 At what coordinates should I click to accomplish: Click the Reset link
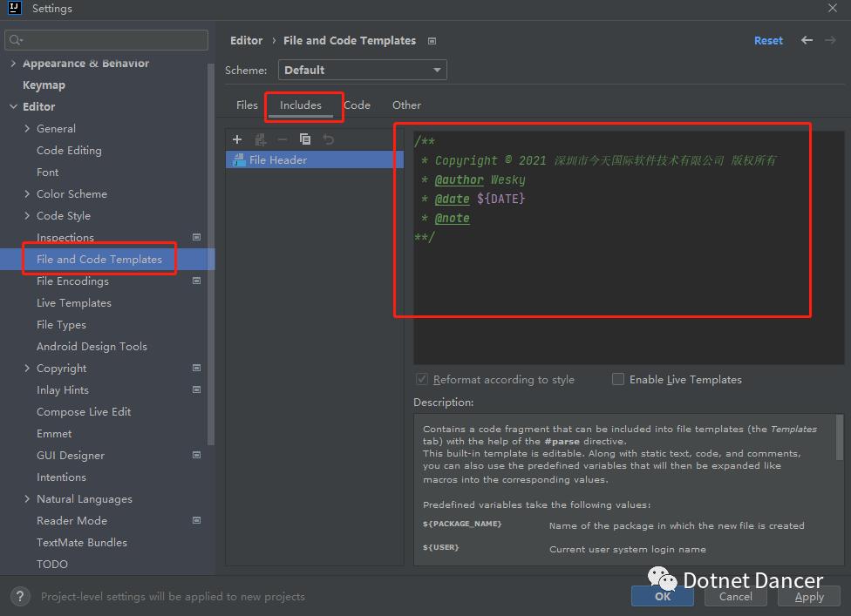click(x=768, y=41)
